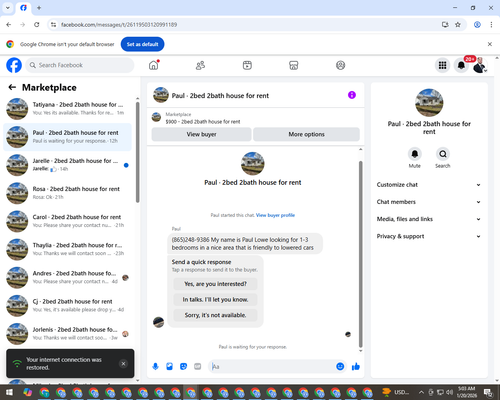Click the back arrow next to Marketplace

12,87
